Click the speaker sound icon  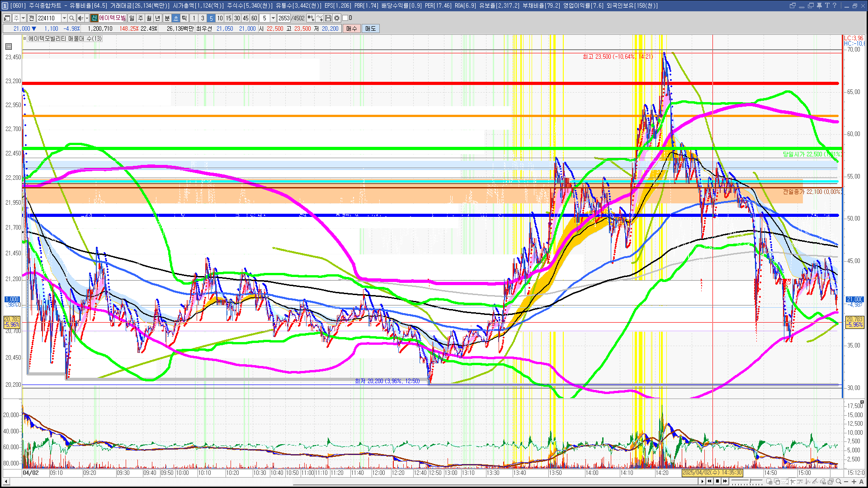[80, 18]
